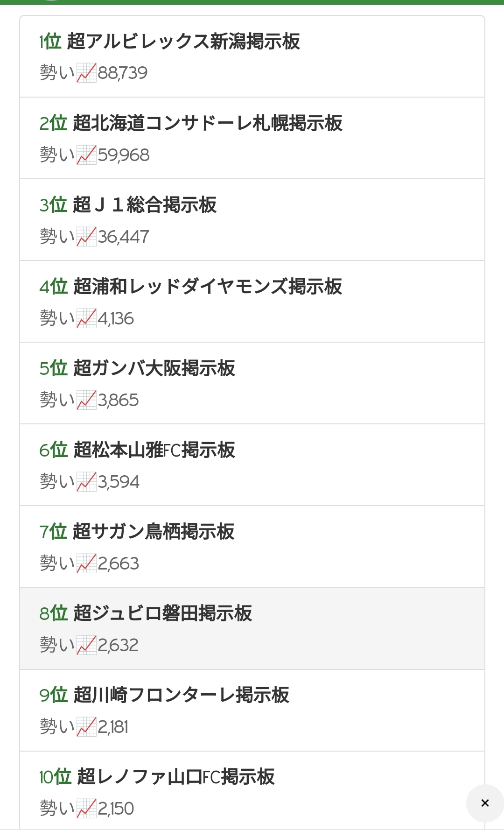
Task: Open 超川崎フロンターレ掲示板 link
Action: click(181, 695)
